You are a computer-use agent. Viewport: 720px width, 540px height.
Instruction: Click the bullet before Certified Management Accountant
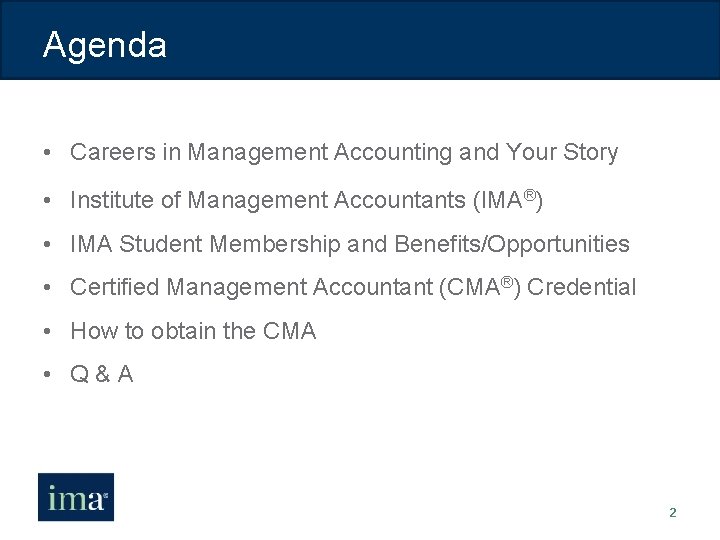click(48, 288)
